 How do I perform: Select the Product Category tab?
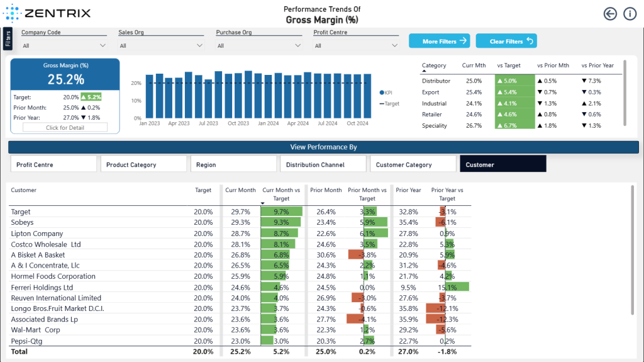[143, 164]
